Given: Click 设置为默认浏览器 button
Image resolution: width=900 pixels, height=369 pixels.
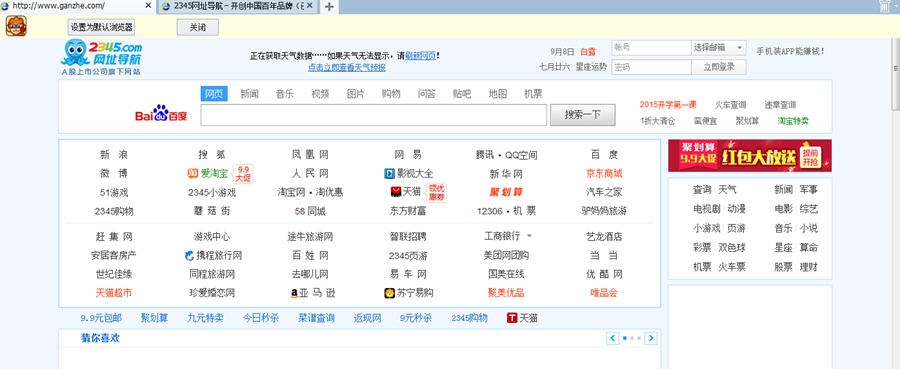Looking at the screenshot, I should click(101, 27).
